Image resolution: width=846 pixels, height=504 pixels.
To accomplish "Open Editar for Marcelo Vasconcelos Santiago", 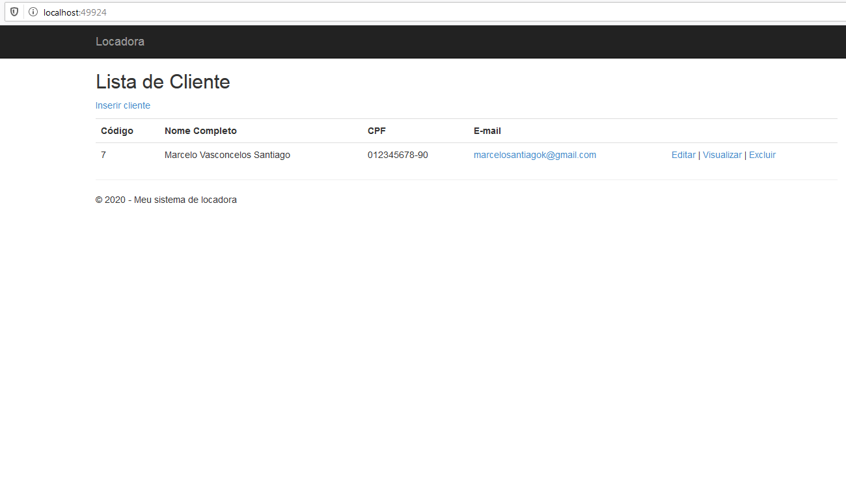I will (x=683, y=155).
